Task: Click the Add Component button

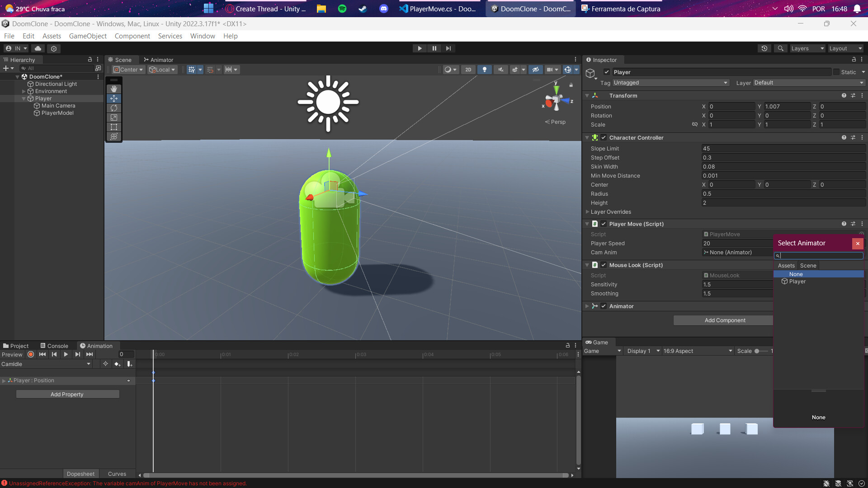Action: (x=723, y=320)
